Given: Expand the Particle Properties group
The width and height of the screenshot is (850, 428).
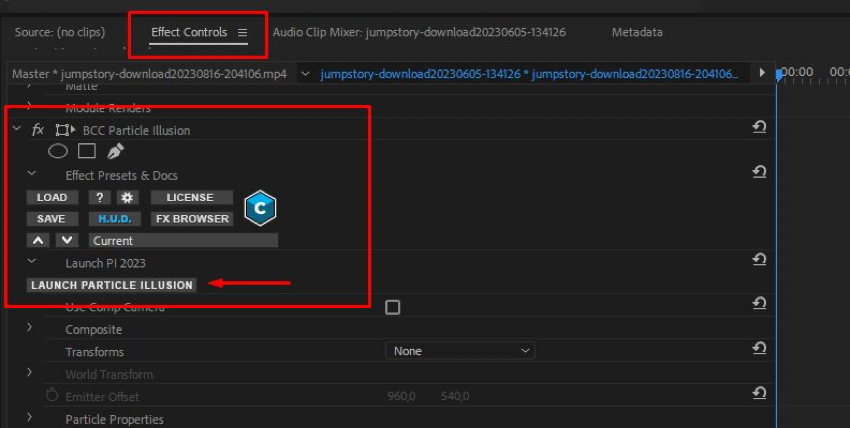Looking at the screenshot, I should click(x=29, y=418).
